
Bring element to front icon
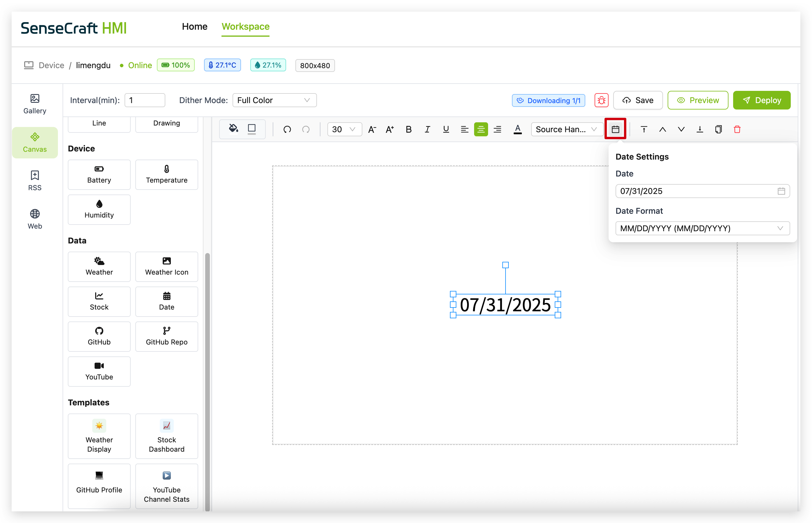coord(644,129)
